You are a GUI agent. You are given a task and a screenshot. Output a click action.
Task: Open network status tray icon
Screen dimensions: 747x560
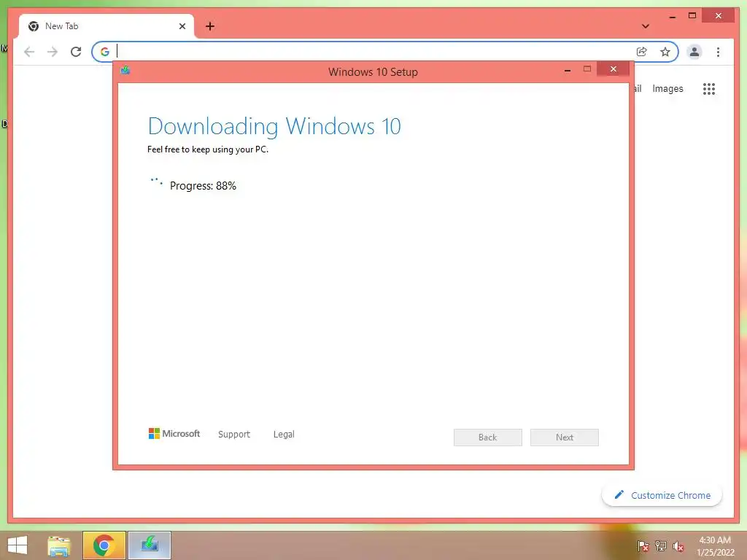click(661, 546)
